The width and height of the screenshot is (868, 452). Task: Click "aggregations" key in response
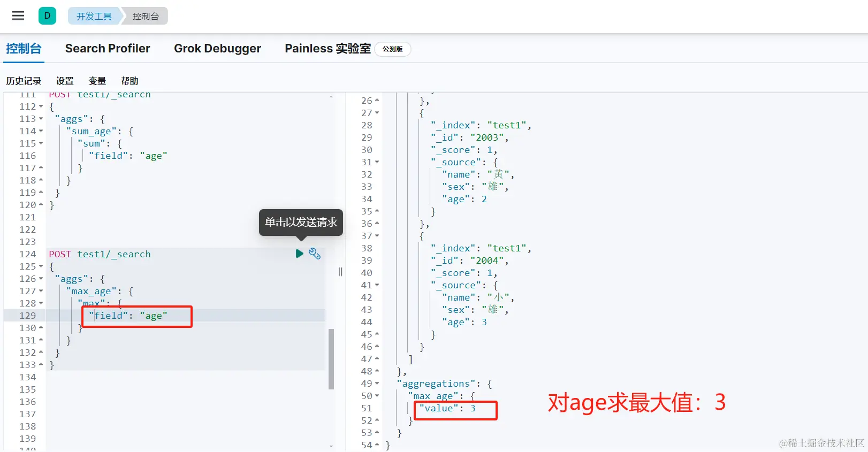[x=436, y=384]
